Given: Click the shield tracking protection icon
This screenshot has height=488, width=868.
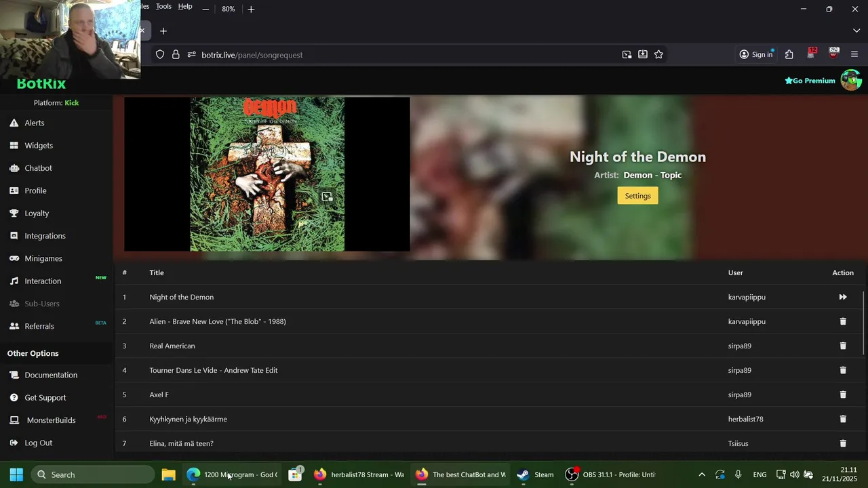Looking at the screenshot, I should click(160, 54).
